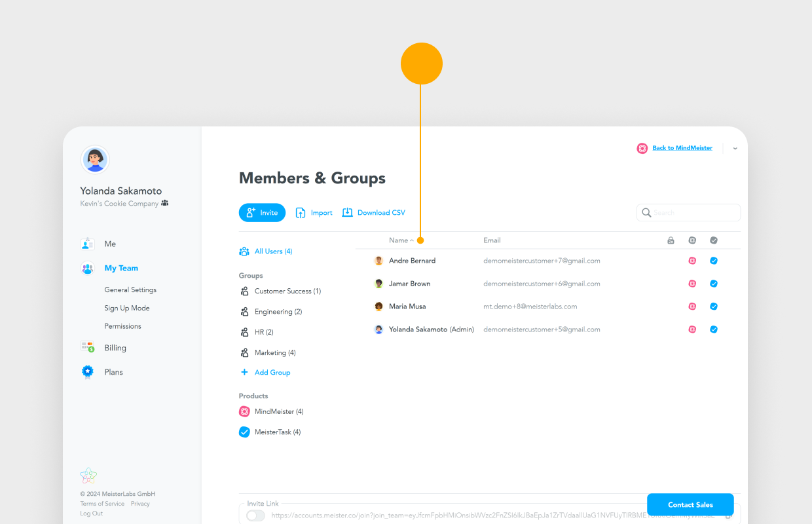Click the lock column header icon

pyautogui.click(x=671, y=240)
